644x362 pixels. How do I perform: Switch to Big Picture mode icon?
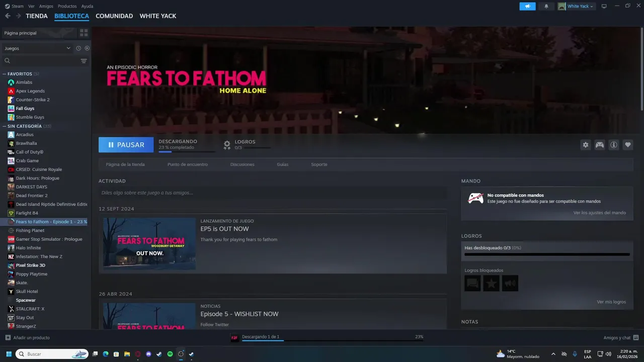604,6
